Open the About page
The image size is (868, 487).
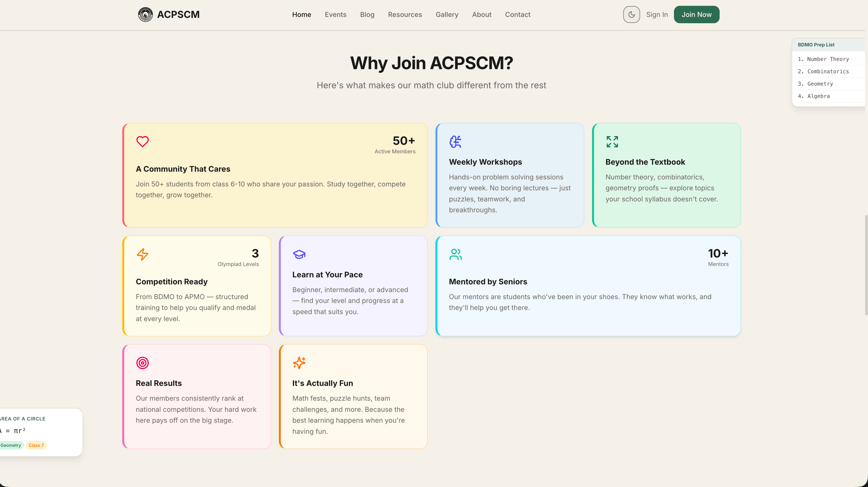pos(482,15)
